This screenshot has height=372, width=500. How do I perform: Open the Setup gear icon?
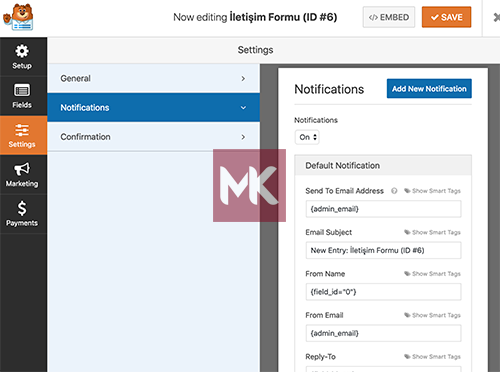(x=22, y=51)
